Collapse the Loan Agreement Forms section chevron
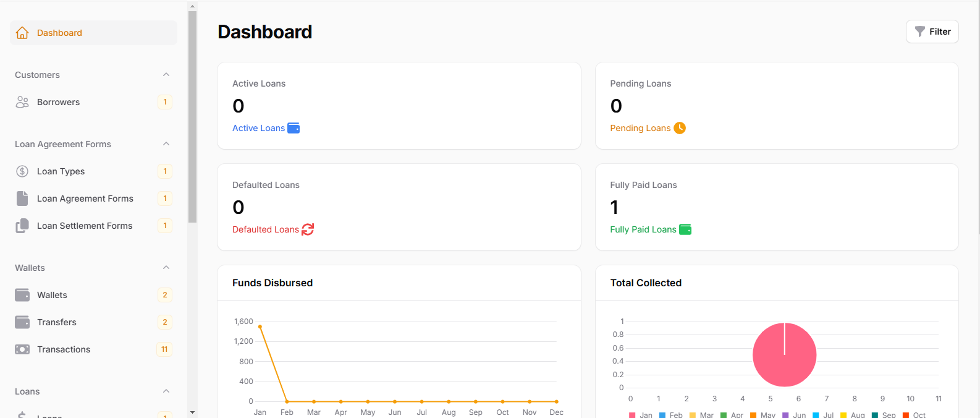The height and width of the screenshot is (418, 980). click(x=166, y=144)
